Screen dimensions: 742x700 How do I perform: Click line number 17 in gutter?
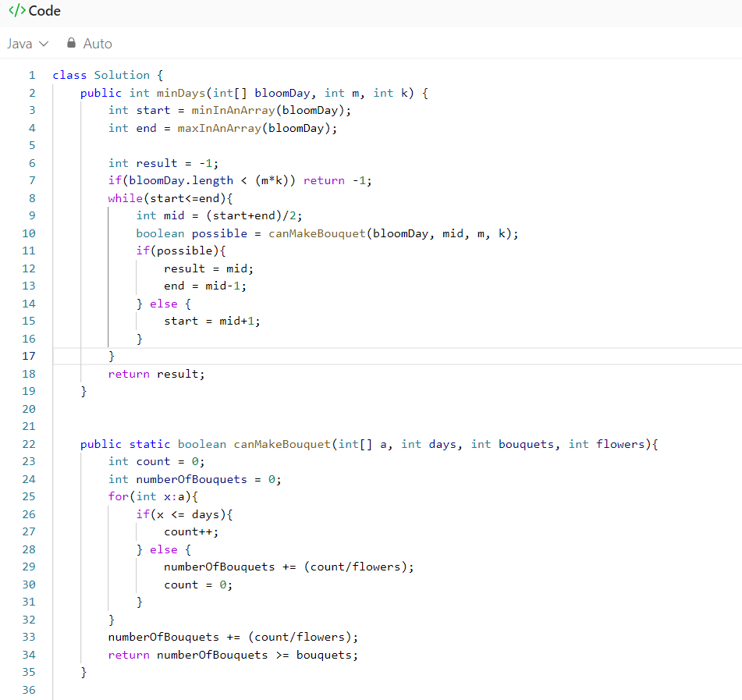[x=29, y=356]
